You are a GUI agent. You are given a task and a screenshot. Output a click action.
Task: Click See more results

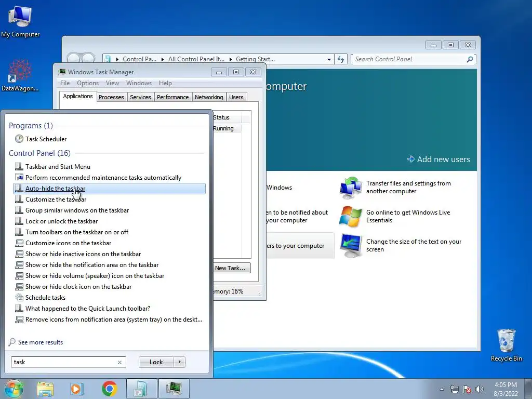coord(41,342)
